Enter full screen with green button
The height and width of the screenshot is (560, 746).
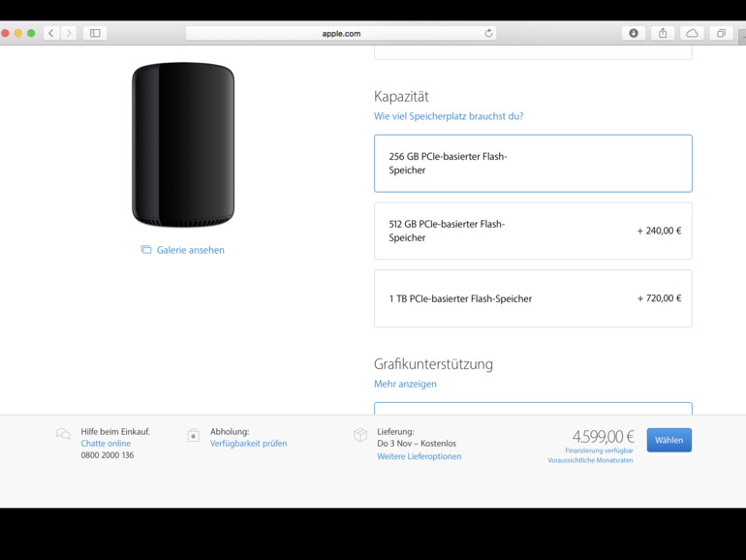[x=31, y=33]
